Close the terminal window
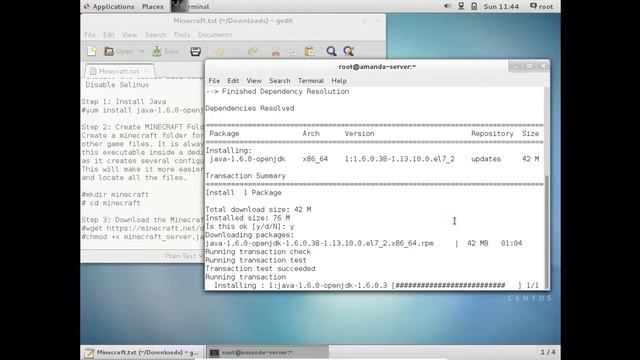The image size is (640, 360). (543, 67)
